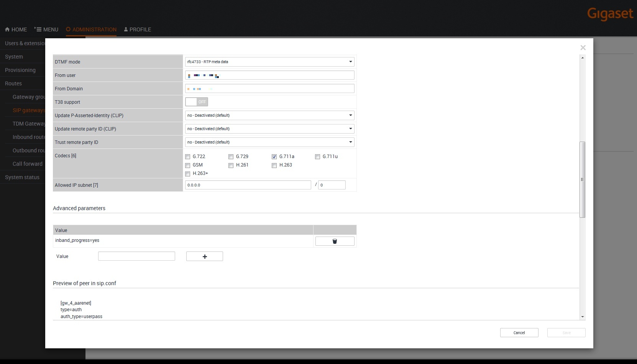The width and height of the screenshot is (637, 364).
Task: Click the [gw_4_aarenet] preview line
Action: click(x=76, y=303)
